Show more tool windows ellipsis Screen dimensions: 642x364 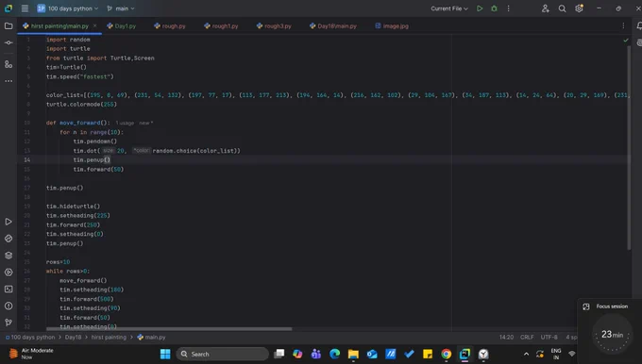(x=8, y=81)
